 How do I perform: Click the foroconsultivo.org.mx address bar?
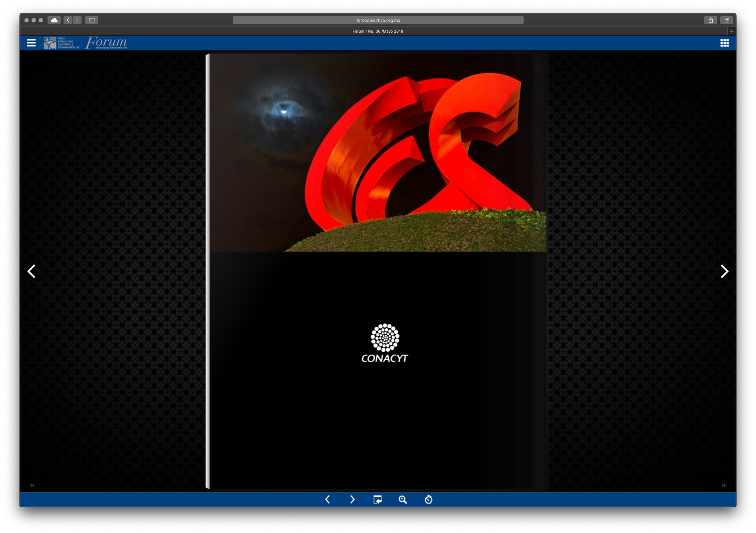(378, 20)
